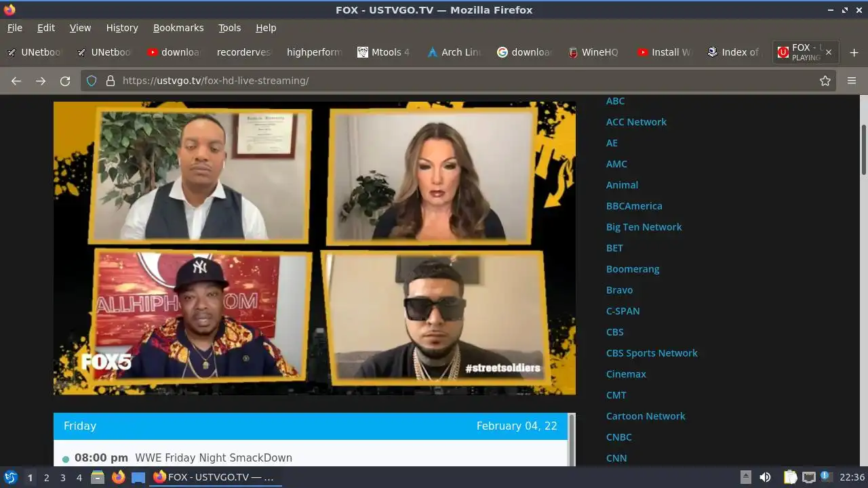Screen dimensions: 868x488
Task: Open the clipboard manager tray icon
Action: 790,477
